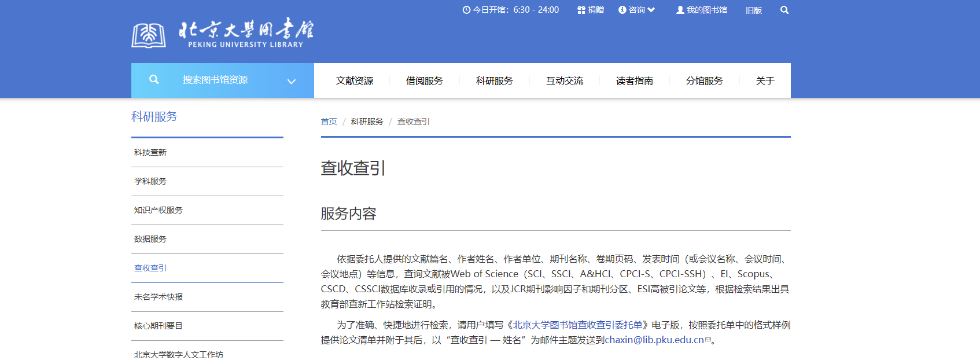Open the 科研服务 menu

click(495, 80)
